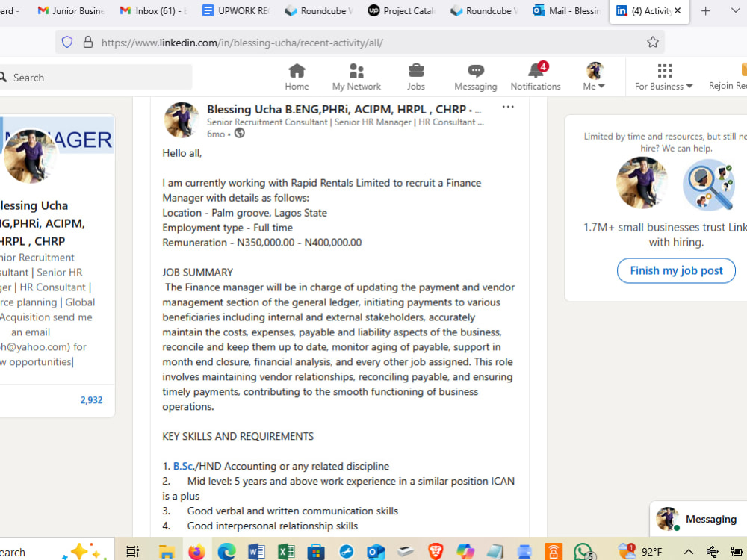
Task: View Notifications with 4 badge
Action: click(x=536, y=77)
